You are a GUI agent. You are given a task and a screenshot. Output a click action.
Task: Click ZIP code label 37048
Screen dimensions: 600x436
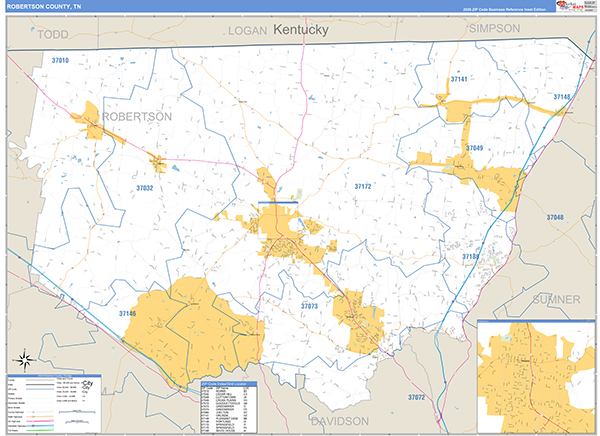[x=555, y=217]
